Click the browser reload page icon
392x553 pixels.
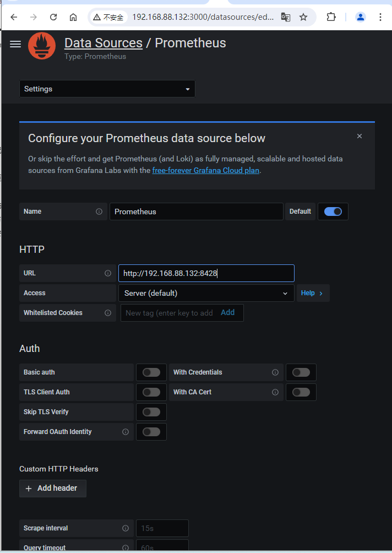(x=53, y=17)
